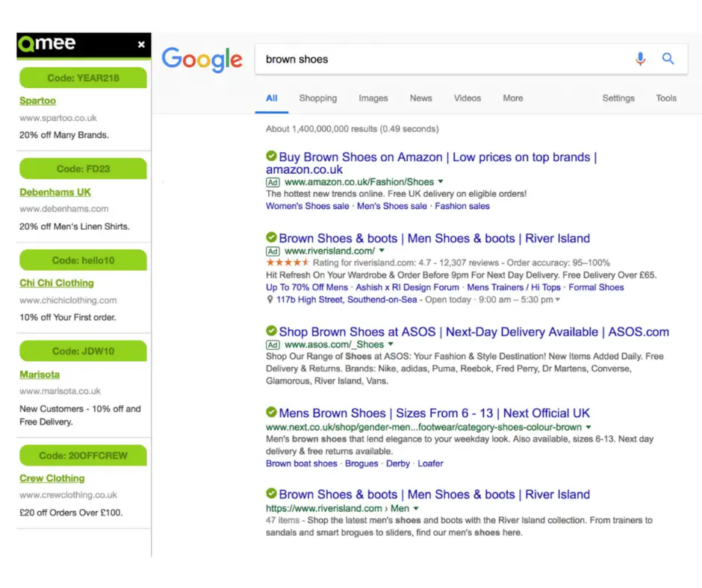Click the Code: 20OFFCREW coupon button
The image size is (702, 588).
84,455
